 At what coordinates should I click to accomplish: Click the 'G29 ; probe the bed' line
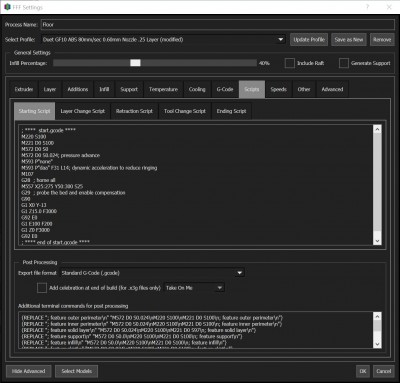pyautogui.click(x=73, y=193)
